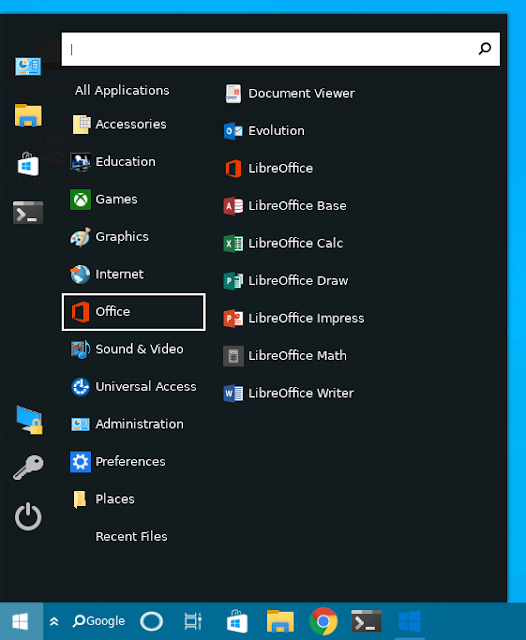Click the key logout icon in sidebar
The height and width of the screenshot is (640, 526).
(x=28, y=468)
